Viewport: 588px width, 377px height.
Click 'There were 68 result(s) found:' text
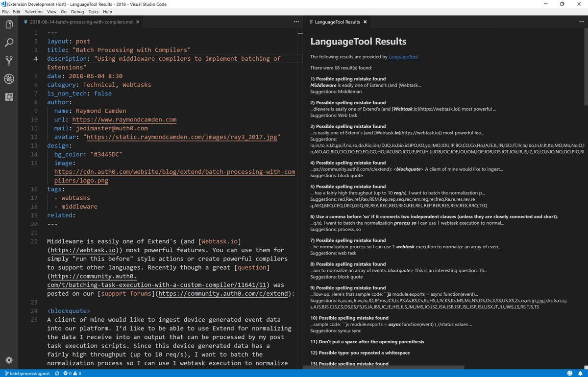tap(341, 68)
